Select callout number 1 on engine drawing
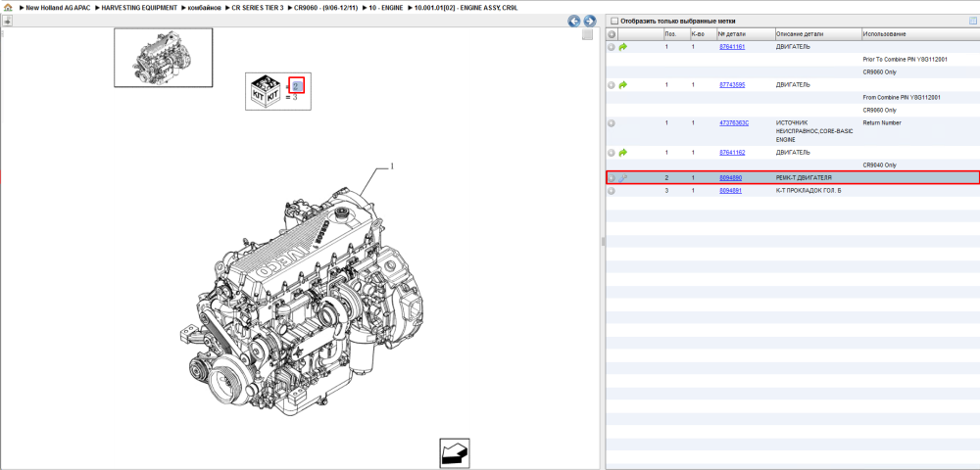This screenshot has width=980, height=470. pyautogui.click(x=392, y=166)
